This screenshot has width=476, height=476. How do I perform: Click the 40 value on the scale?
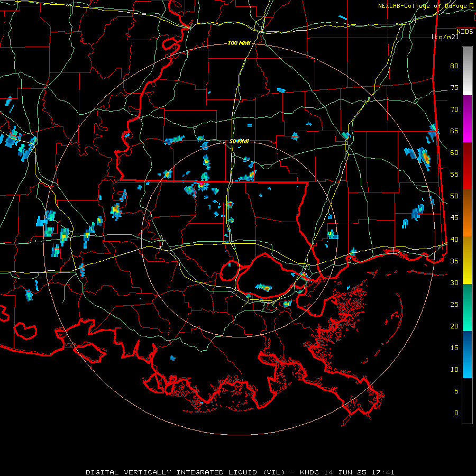click(454, 240)
